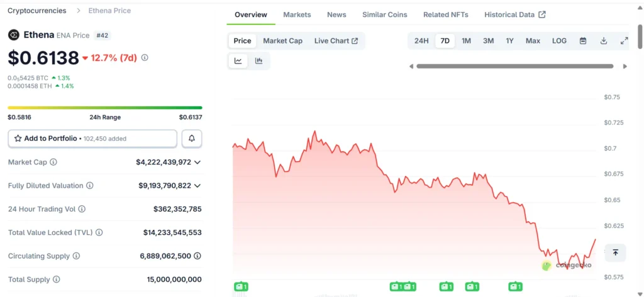Open the Related NFTs tab
Viewport: 644px width, 297px height.
tap(446, 15)
